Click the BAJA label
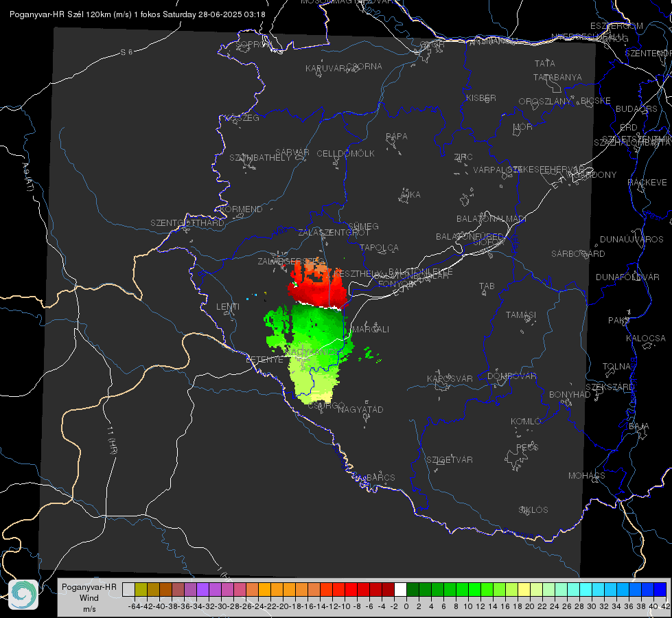672x618 pixels. click(x=639, y=426)
